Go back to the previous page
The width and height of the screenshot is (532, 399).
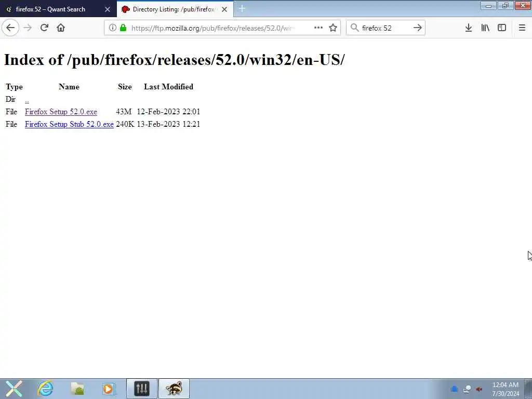click(x=10, y=28)
